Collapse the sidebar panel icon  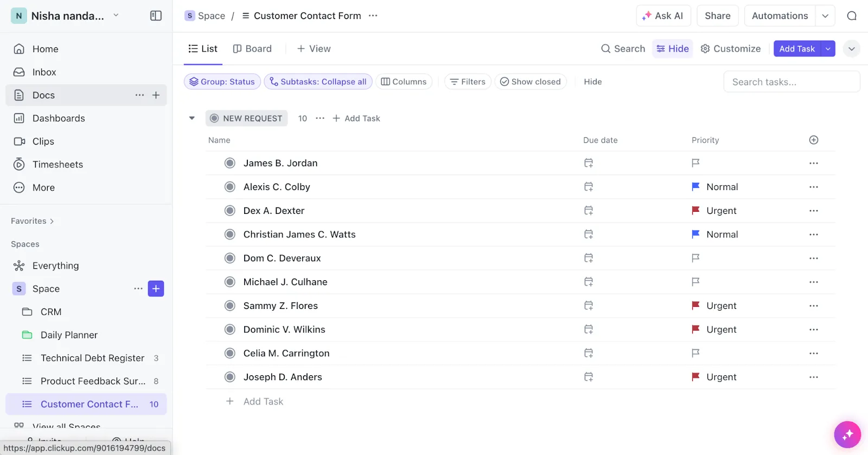pyautogui.click(x=156, y=16)
